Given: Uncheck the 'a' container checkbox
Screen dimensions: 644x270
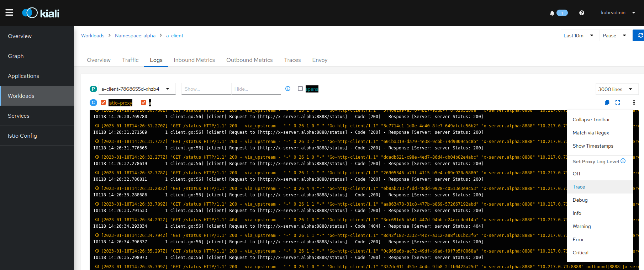Looking at the screenshot, I should 143,102.
